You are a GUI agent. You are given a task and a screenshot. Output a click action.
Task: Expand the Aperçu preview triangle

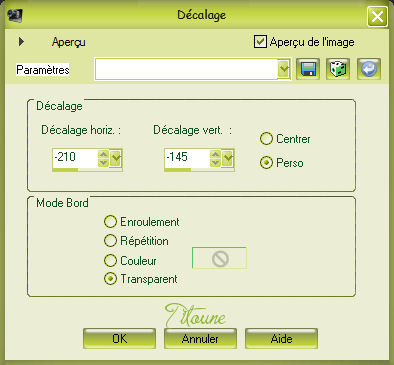21,42
